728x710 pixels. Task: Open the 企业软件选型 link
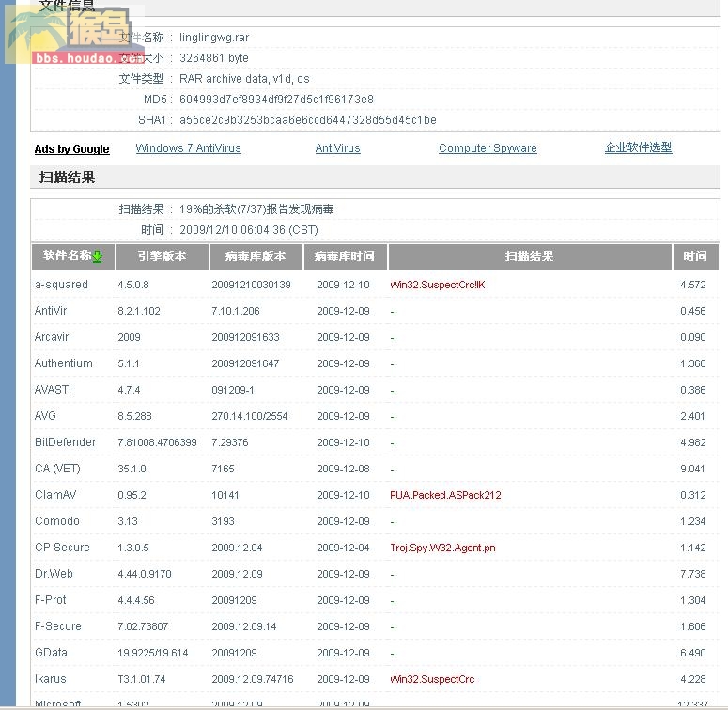(x=638, y=147)
